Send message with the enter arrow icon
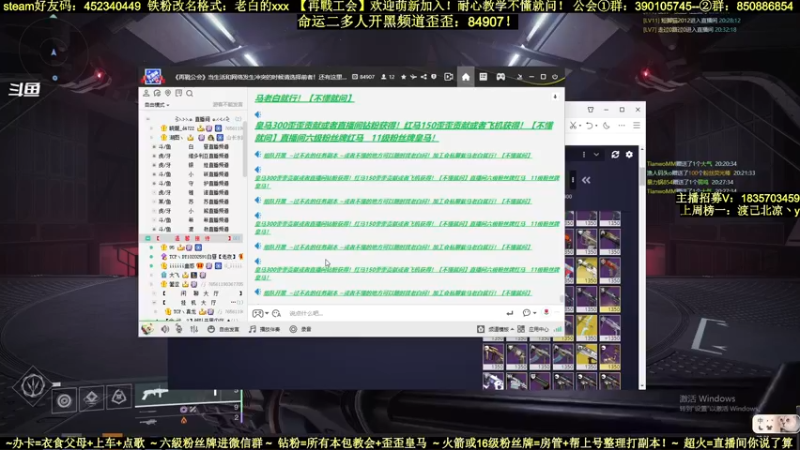This screenshot has width=800, height=450. tap(509, 313)
